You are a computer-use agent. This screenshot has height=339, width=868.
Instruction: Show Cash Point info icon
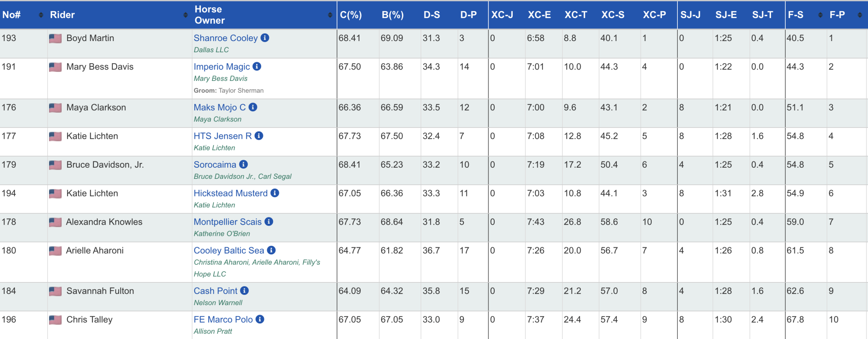pyautogui.click(x=244, y=290)
